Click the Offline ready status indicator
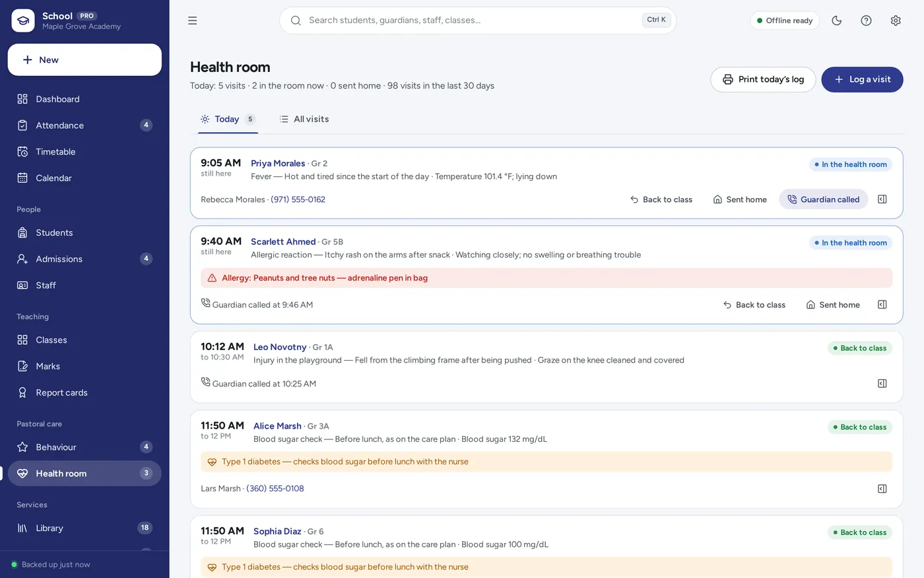Image resolution: width=924 pixels, height=578 pixels. pos(785,20)
